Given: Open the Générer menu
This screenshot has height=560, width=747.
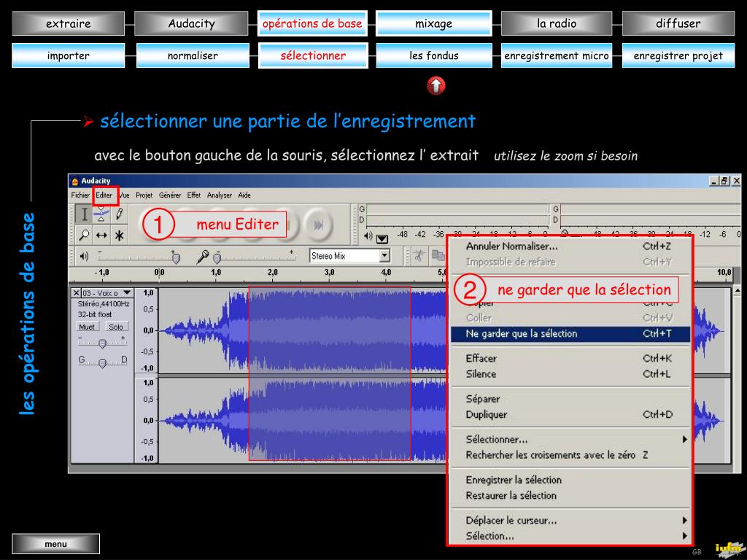Looking at the screenshot, I should coord(170,195).
